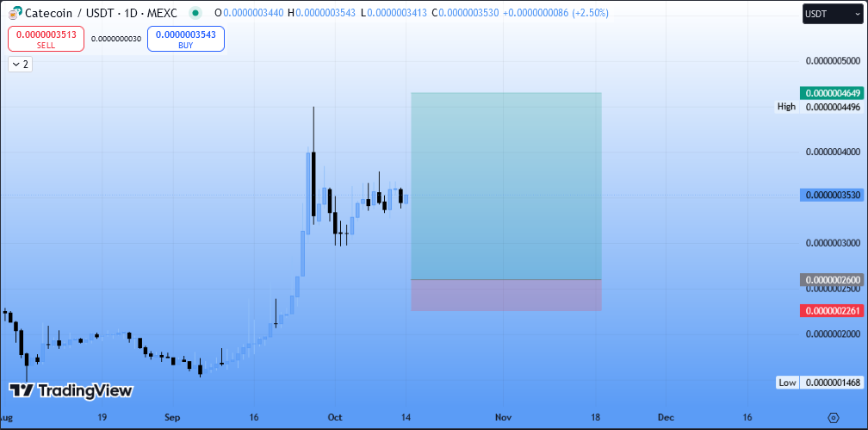Click the 0.0000002000 price axis value
Screen dimensions: 868x430
pos(833,333)
